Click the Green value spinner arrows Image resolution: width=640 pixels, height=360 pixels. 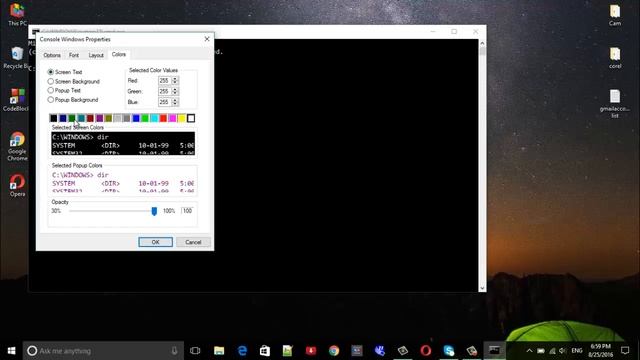point(175,91)
